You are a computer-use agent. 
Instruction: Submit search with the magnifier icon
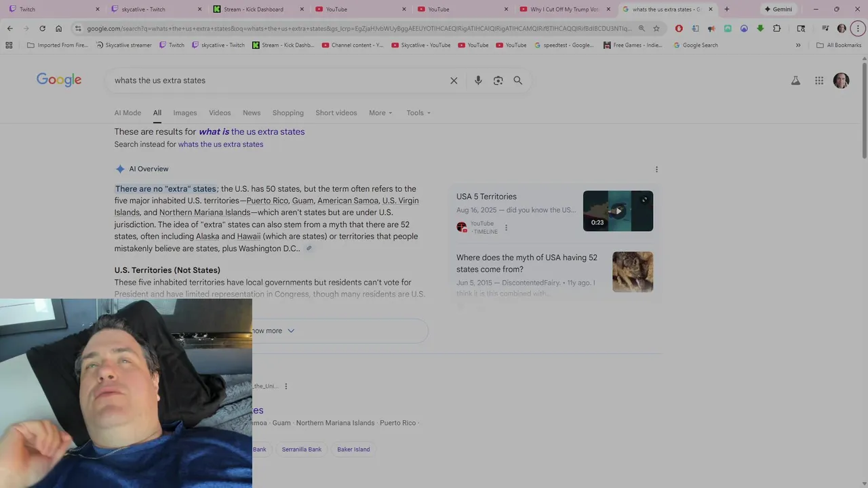[x=518, y=81]
